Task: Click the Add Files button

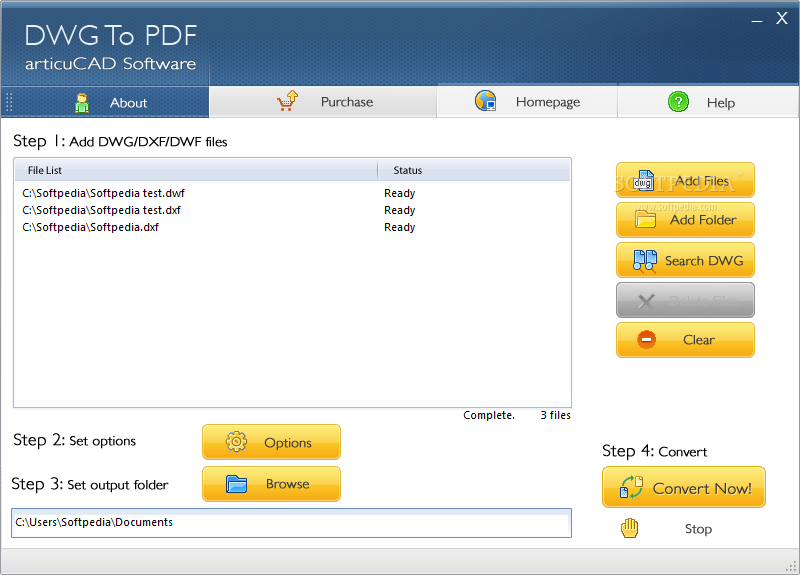Action: click(685, 180)
